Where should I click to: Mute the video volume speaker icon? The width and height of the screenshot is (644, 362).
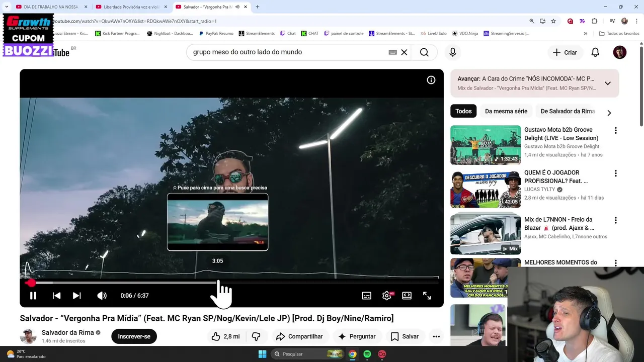tap(102, 296)
